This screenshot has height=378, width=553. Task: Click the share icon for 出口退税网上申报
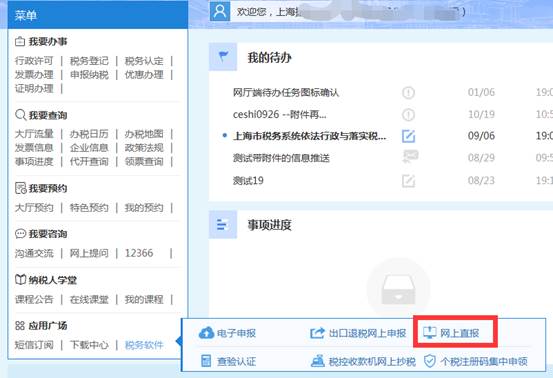click(x=317, y=333)
